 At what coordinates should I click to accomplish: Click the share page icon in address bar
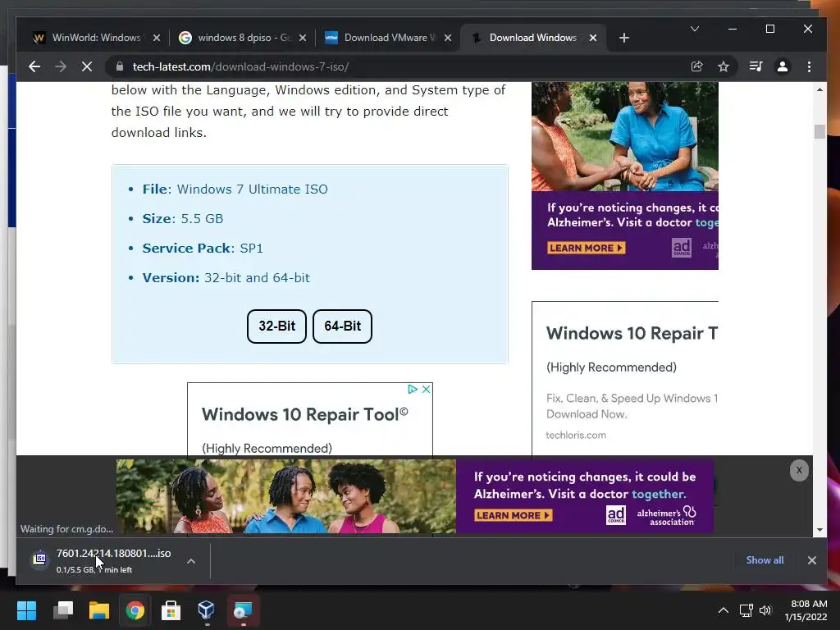pos(697,66)
